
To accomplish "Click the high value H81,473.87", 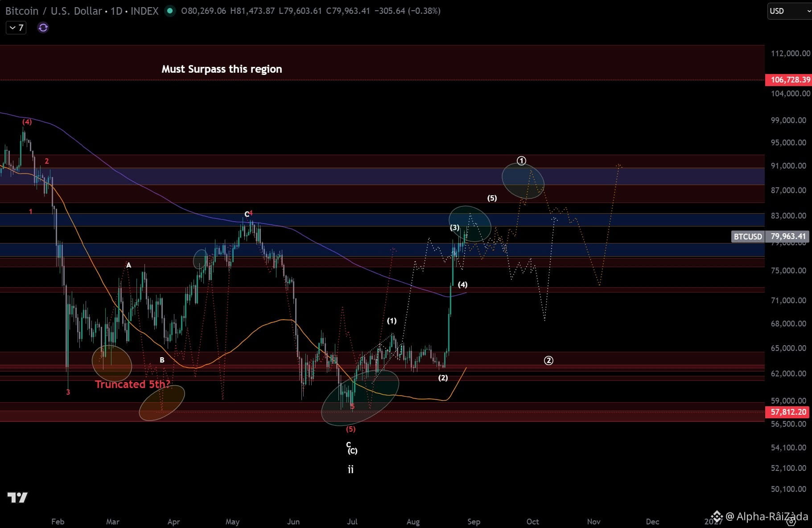I will pos(252,11).
